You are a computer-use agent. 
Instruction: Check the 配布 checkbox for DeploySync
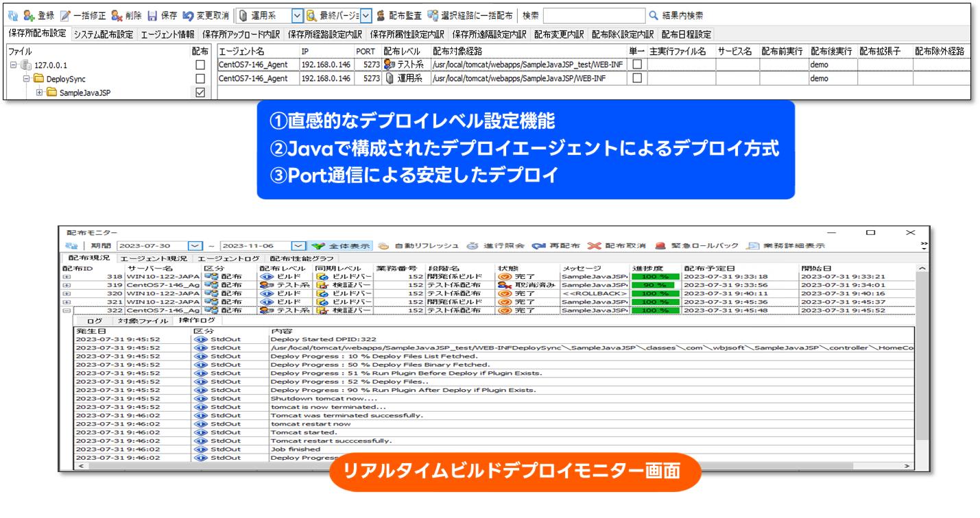coord(200,79)
